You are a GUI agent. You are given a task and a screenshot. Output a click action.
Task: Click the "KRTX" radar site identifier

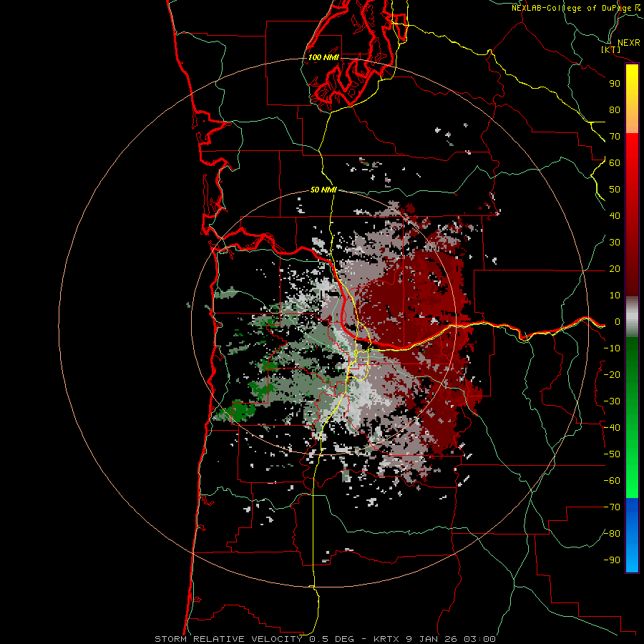pyautogui.click(x=387, y=639)
